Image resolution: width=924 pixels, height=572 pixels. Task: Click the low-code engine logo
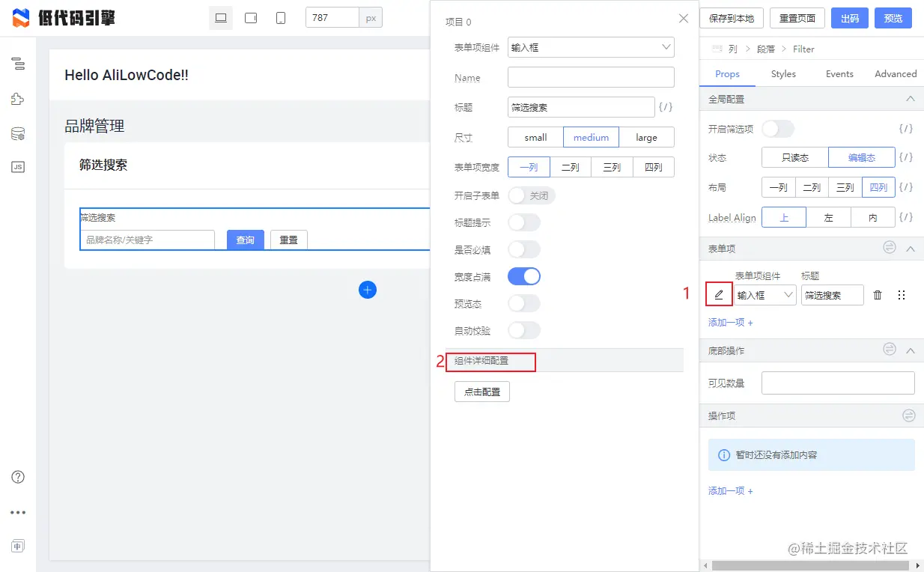coord(64,18)
